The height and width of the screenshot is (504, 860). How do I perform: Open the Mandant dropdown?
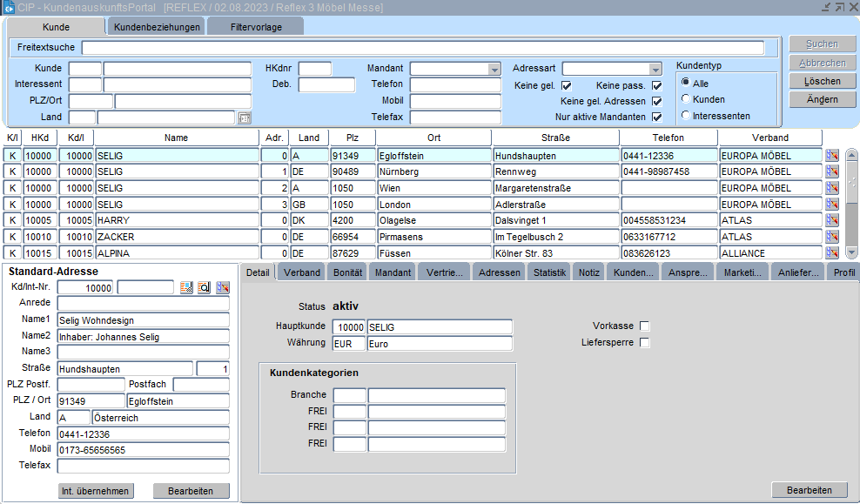[494, 69]
